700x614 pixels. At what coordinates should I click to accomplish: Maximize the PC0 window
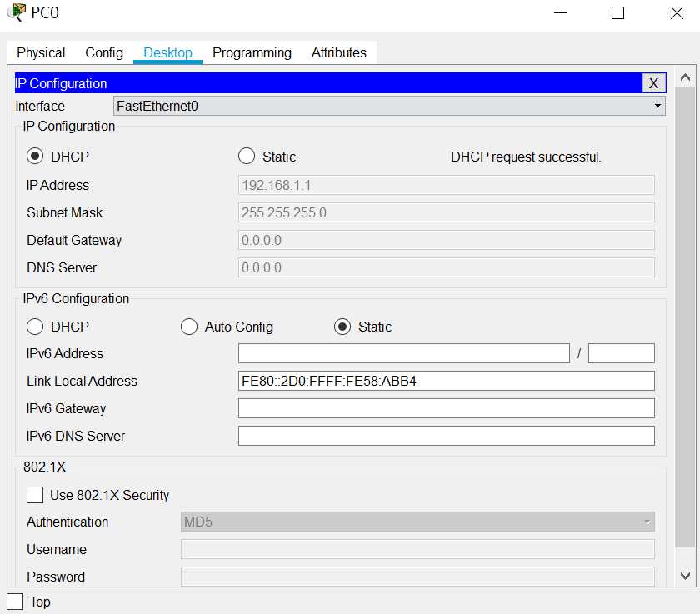[x=617, y=13]
